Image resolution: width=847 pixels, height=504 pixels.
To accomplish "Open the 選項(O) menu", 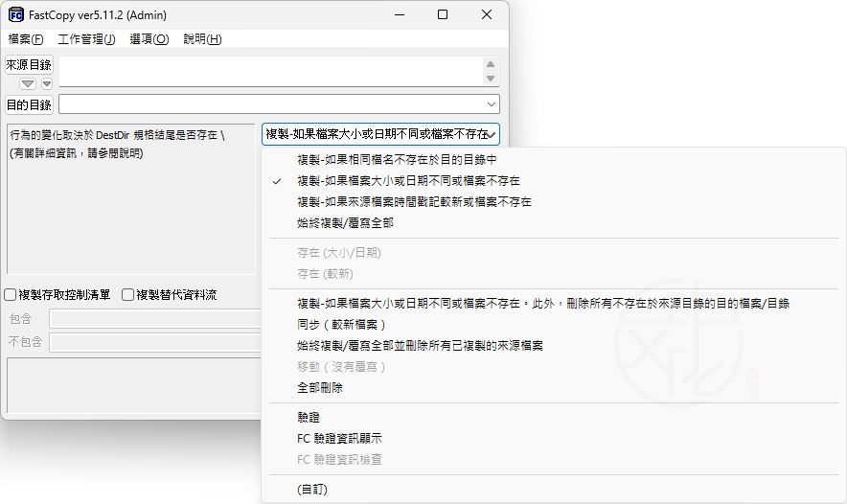I will (x=149, y=39).
